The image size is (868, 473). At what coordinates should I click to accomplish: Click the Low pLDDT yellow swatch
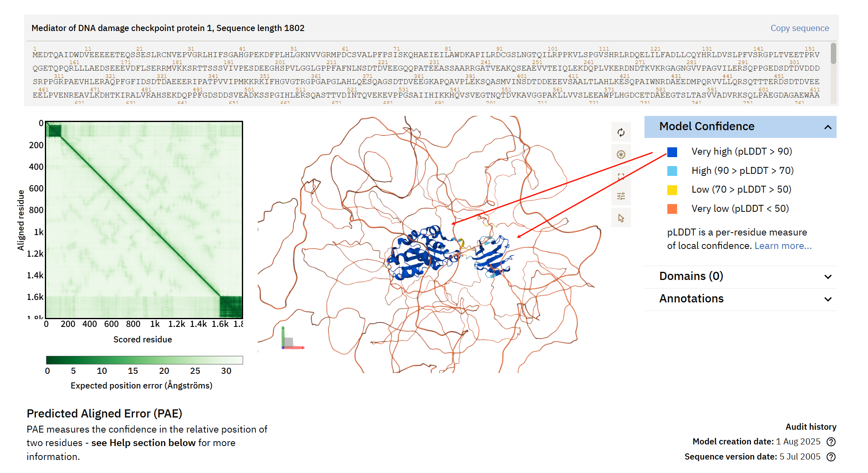click(672, 190)
